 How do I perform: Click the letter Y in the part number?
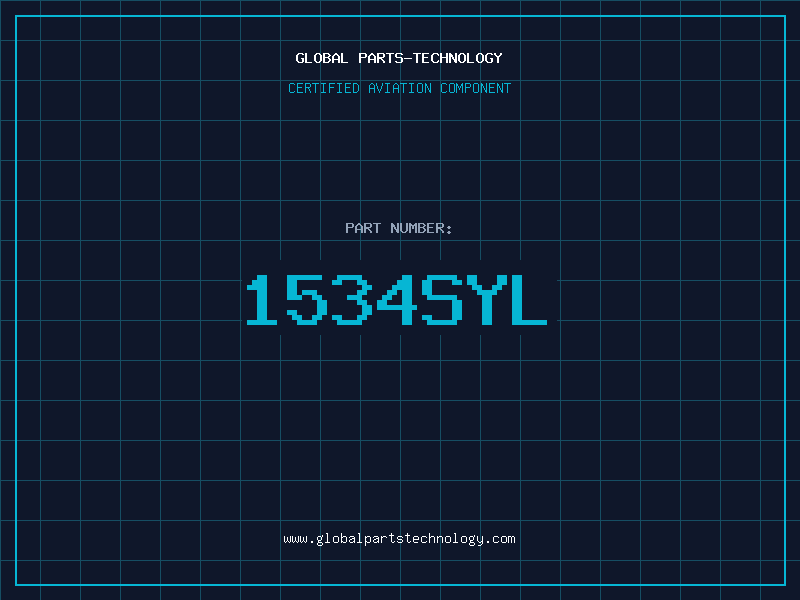point(487,300)
